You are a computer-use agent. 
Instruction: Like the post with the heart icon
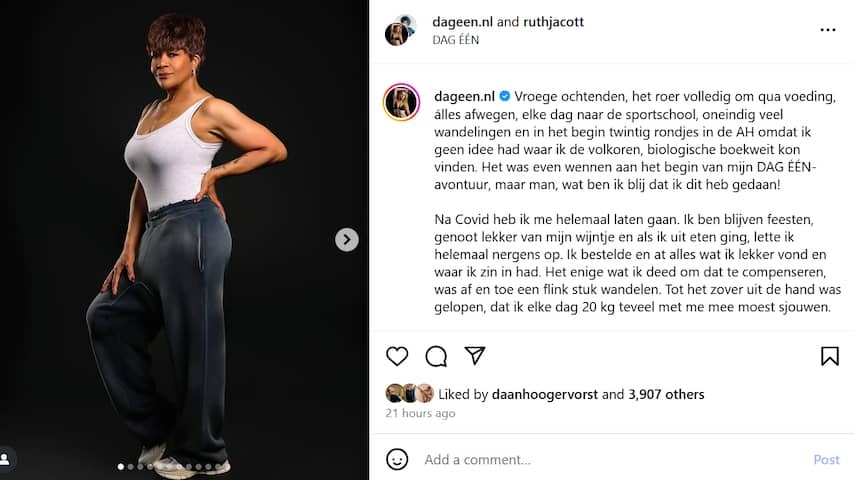point(397,356)
